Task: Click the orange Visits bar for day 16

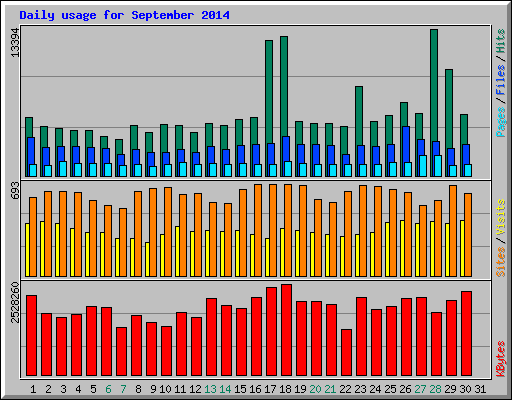Action: pos(258,230)
